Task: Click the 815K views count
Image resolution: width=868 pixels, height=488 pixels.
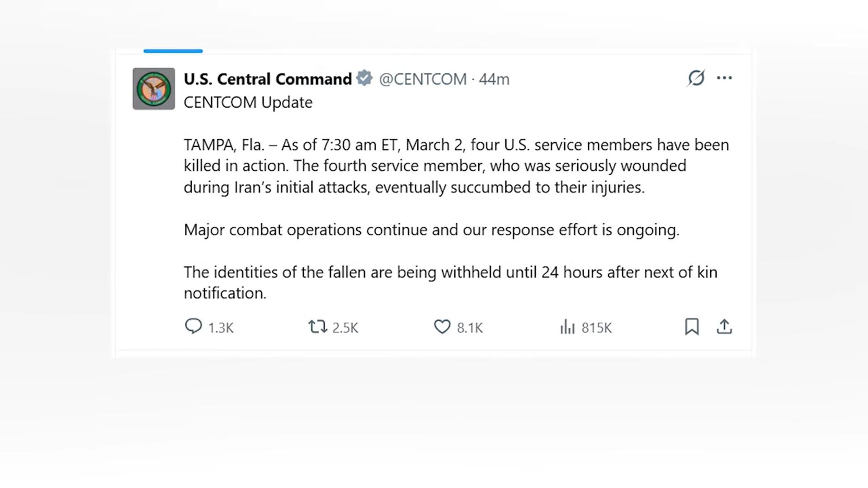Action: tap(597, 328)
